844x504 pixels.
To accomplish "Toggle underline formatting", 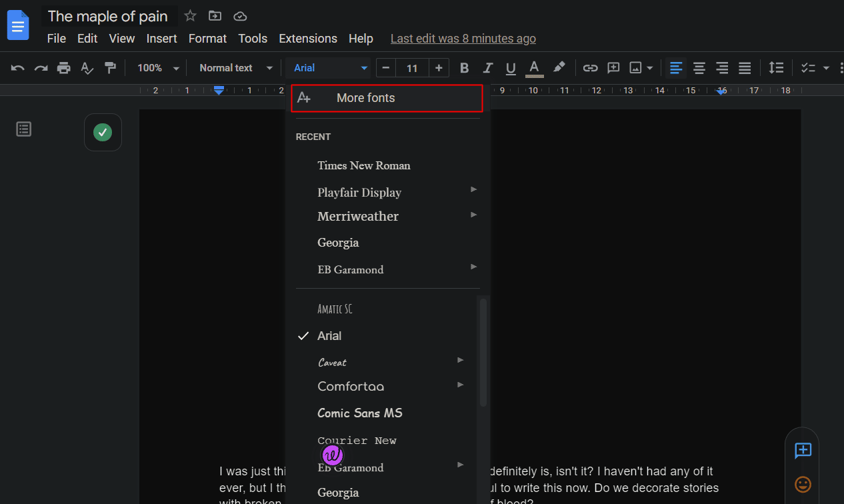I will pos(511,68).
